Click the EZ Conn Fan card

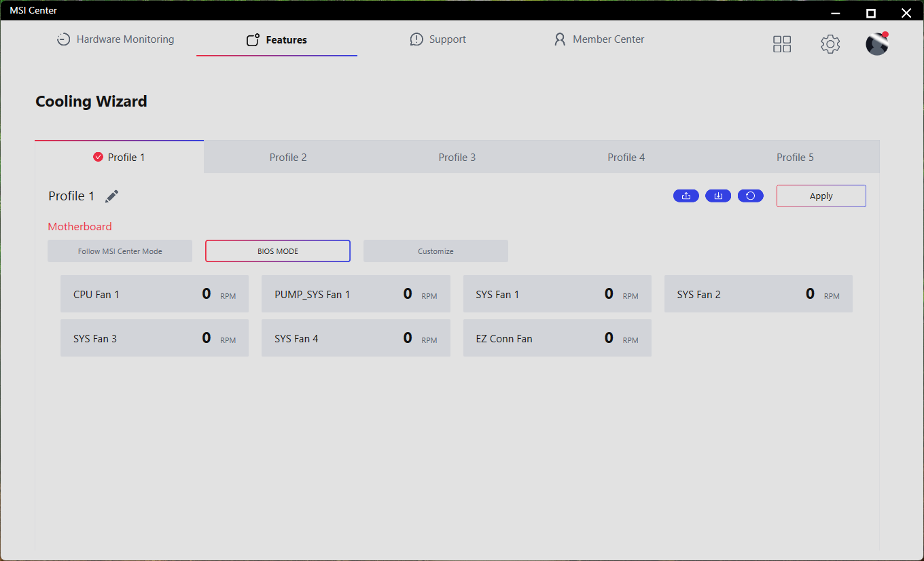557,338
